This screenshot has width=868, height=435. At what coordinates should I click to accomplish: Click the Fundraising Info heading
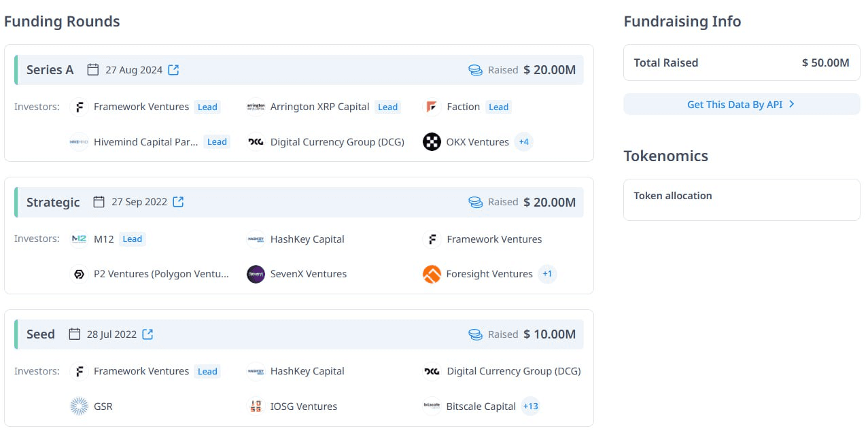pyautogui.click(x=682, y=22)
